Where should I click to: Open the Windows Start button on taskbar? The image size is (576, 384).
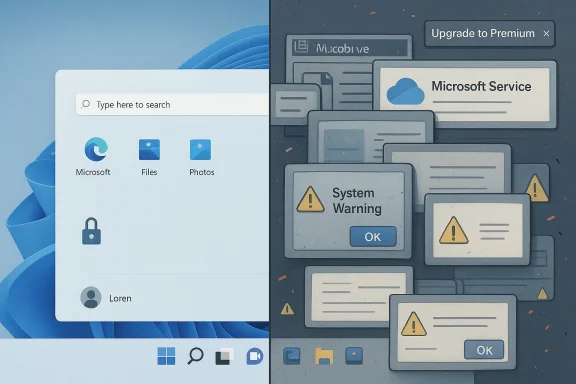coord(166,356)
